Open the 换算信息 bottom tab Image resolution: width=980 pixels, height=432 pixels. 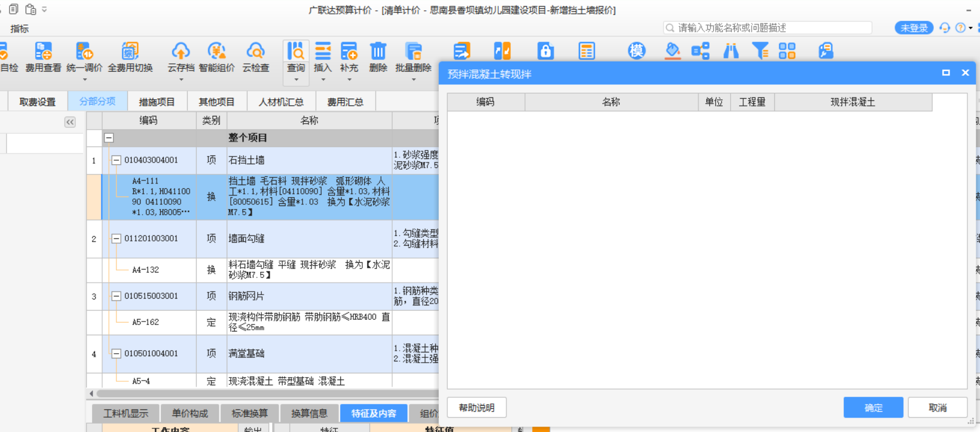309,413
